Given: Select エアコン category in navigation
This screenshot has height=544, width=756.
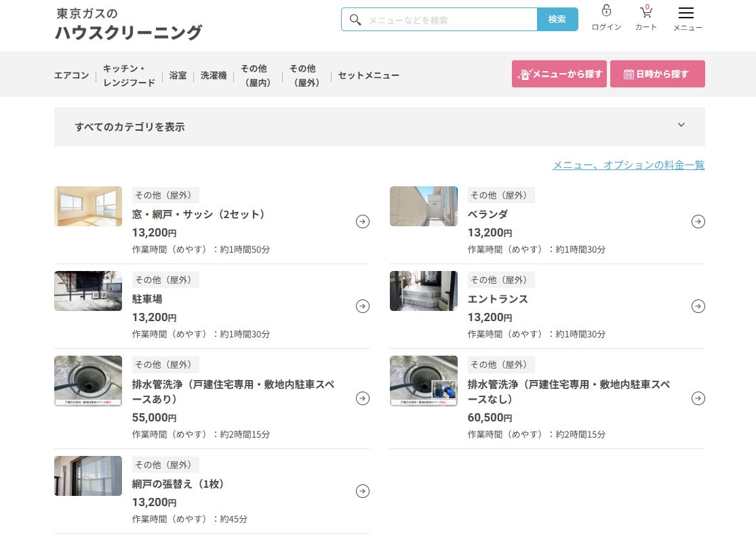Looking at the screenshot, I should click(72, 75).
